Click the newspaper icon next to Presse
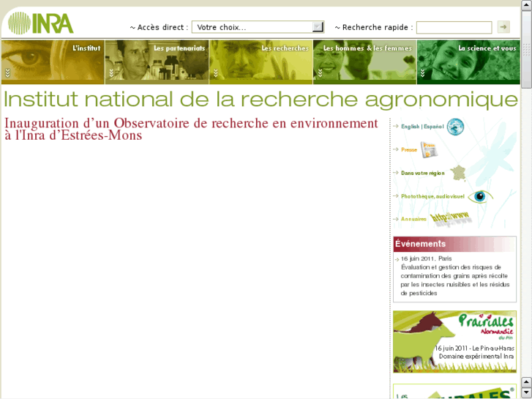The height and width of the screenshot is (399, 532). (x=430, y=150)
